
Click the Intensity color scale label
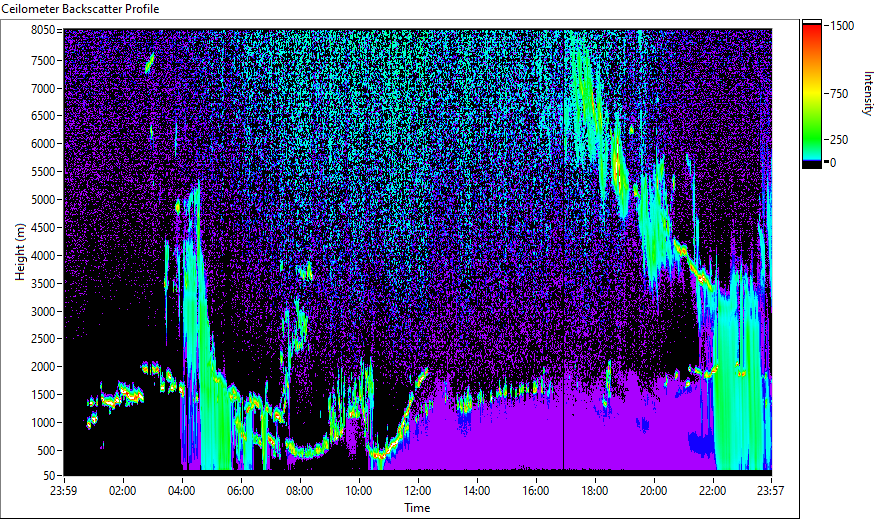[867, 93]
